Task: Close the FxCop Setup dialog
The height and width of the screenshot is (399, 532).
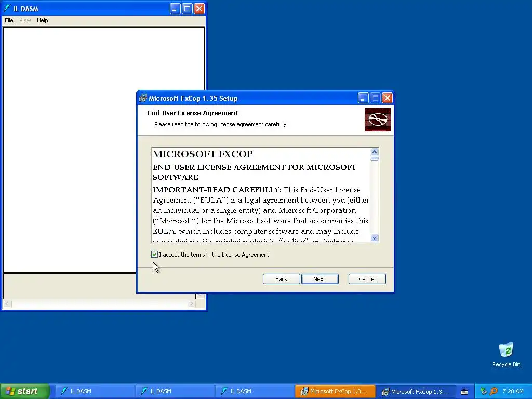Action: click(x=387, y=98)
